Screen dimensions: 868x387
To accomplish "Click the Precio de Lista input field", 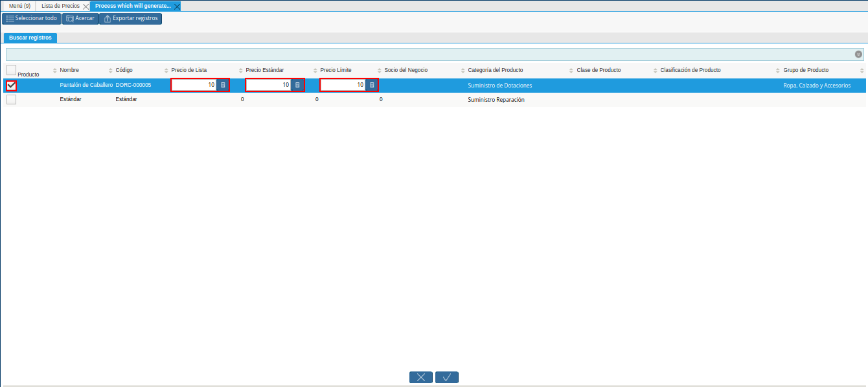I will 194,85.
